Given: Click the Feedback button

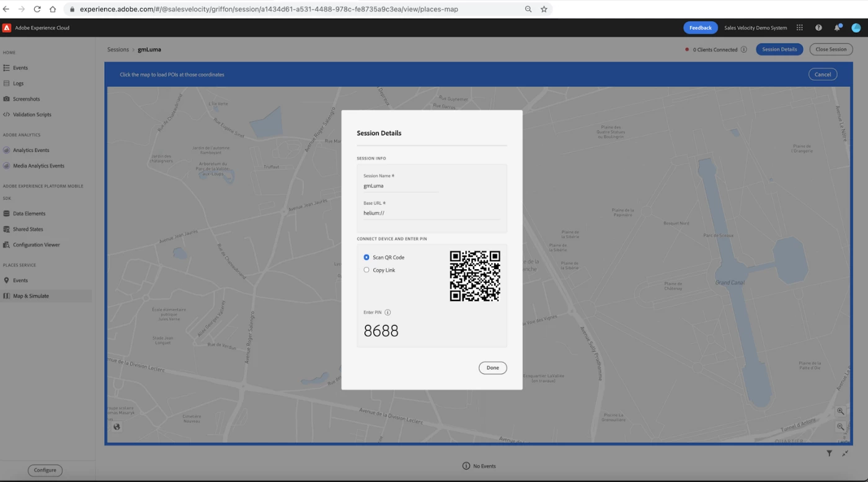Looking at the screenshot, I should [x=701, y=28].
